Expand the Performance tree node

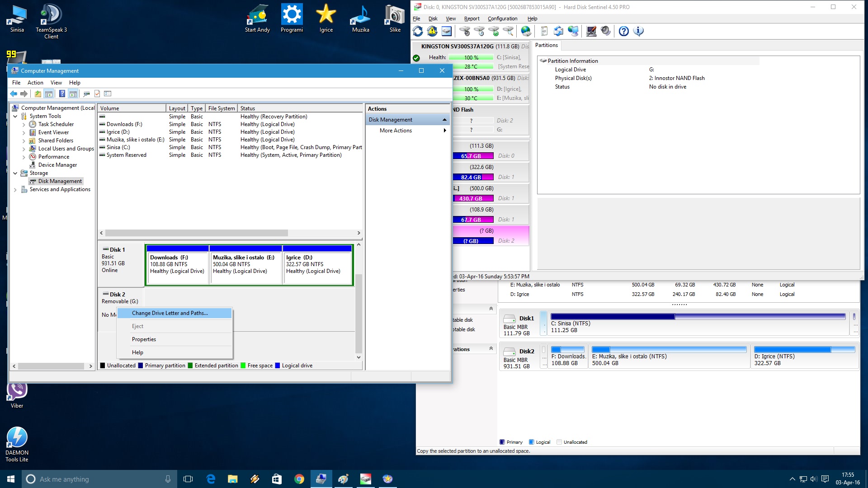click(x=24, y=157)
